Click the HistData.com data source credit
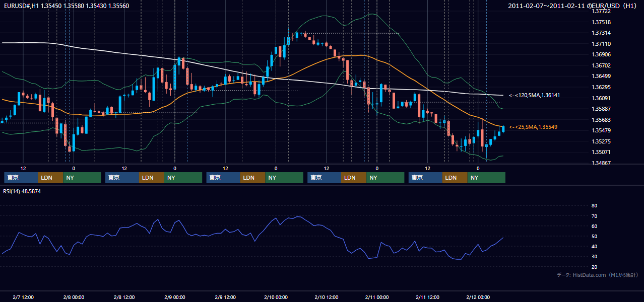Viewport: 644px width, 302px height. [x=598, y=275]
